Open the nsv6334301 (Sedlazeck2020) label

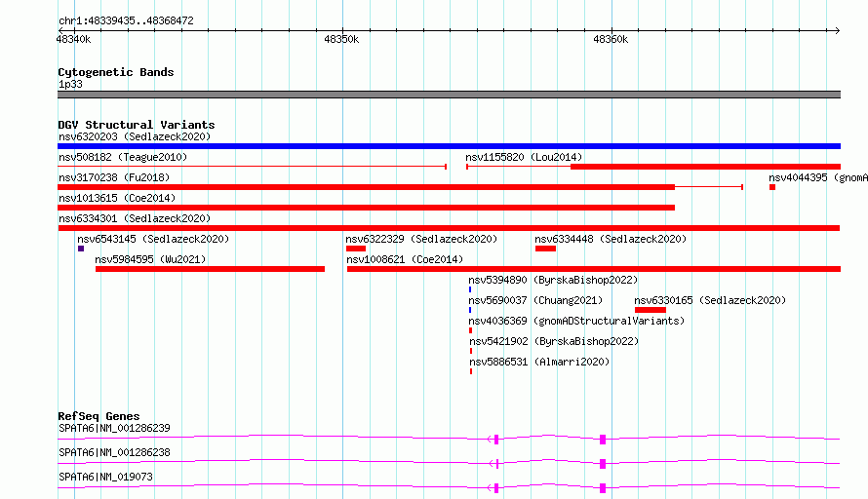pos(135,218)
